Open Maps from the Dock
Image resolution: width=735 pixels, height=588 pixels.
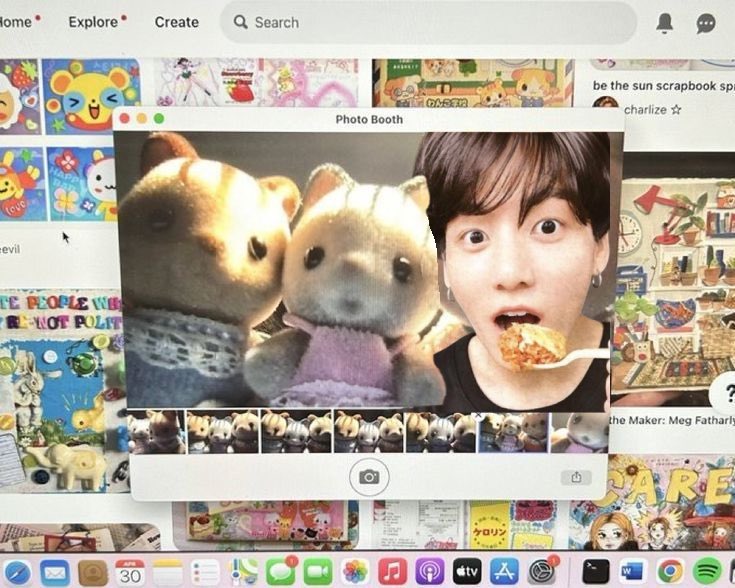pos(242,573)
